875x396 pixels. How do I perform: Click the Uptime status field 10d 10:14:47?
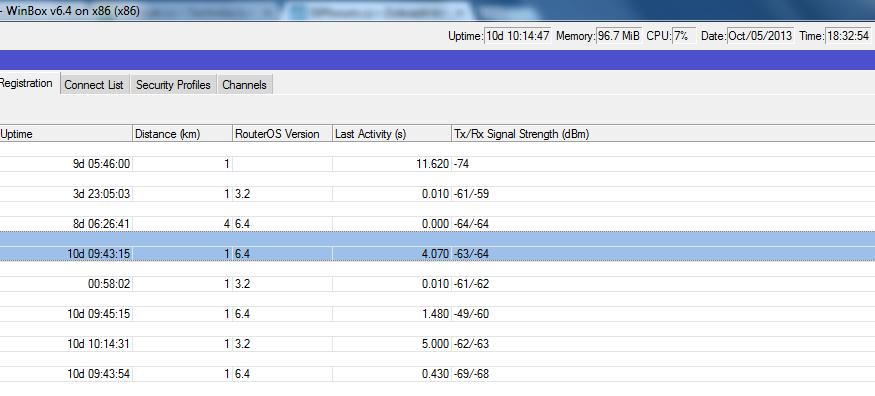click(518, 36)
